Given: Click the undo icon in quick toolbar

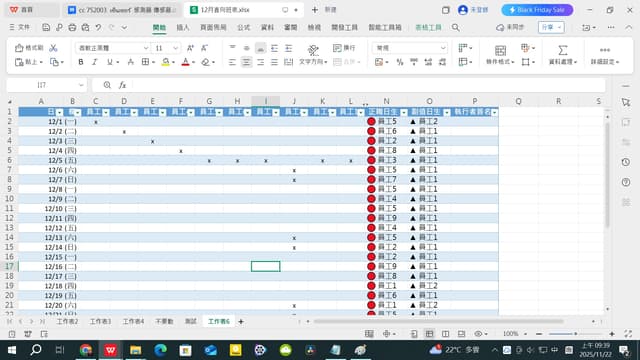Looking at the screenshot, I should point(98,27).
